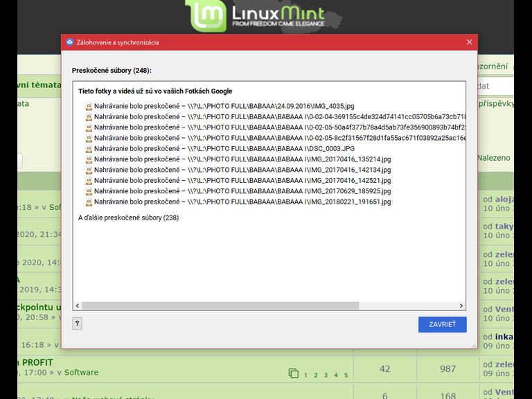Open page 5 of the PROFIT topic

tap(346, 375)
